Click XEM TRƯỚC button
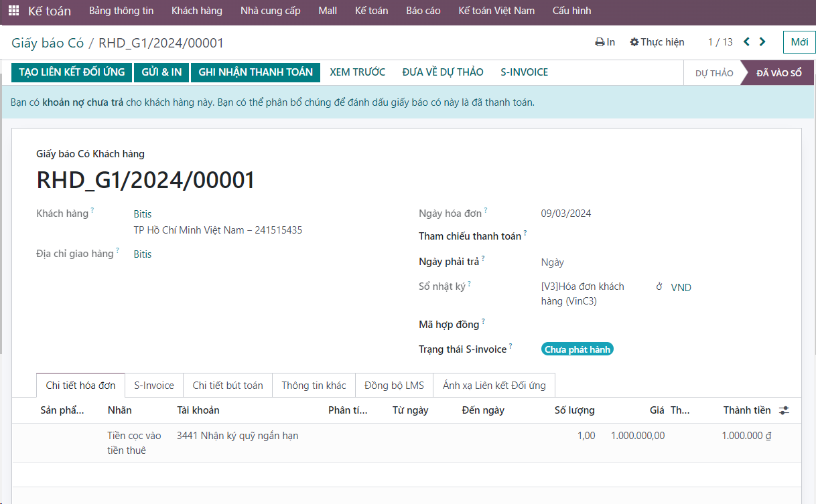The image size is (816, 504). click(358, 72)
